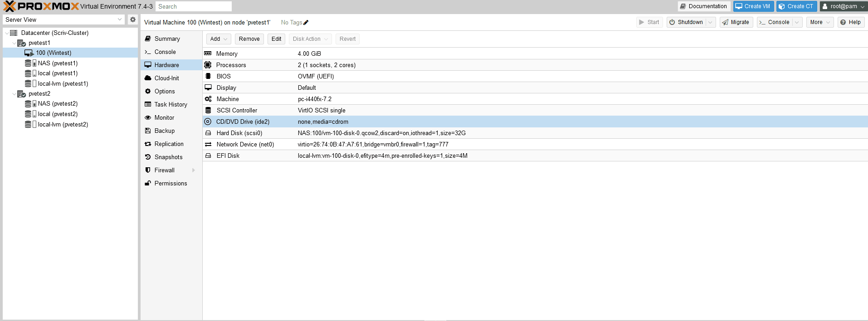Click the Hard Disk (scsi0) drive icon
Viewport: 868px width, 321px height.
pos(208,133)
